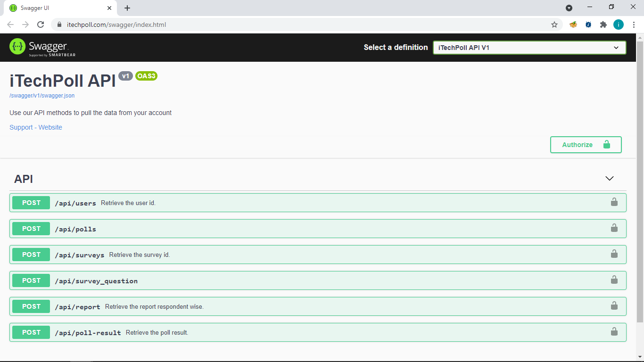
Task: Expand the POST /api/survey_question operation
Action: pos(318,280)
